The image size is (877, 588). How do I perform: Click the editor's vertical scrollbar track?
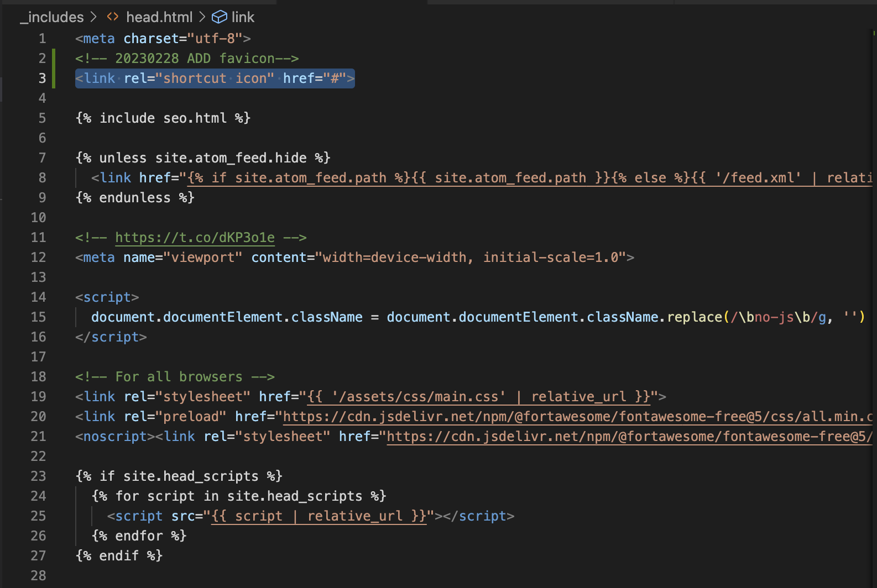click(x=874, y=276)
